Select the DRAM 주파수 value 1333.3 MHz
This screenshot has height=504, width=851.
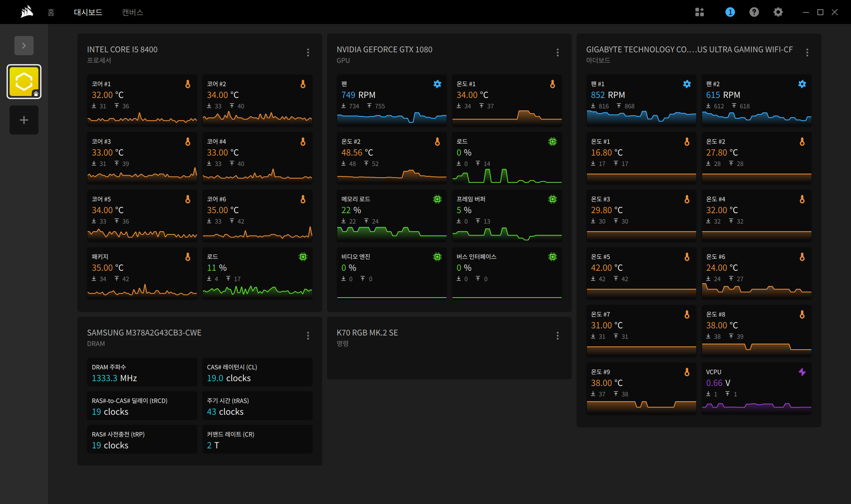pos(114,378)
